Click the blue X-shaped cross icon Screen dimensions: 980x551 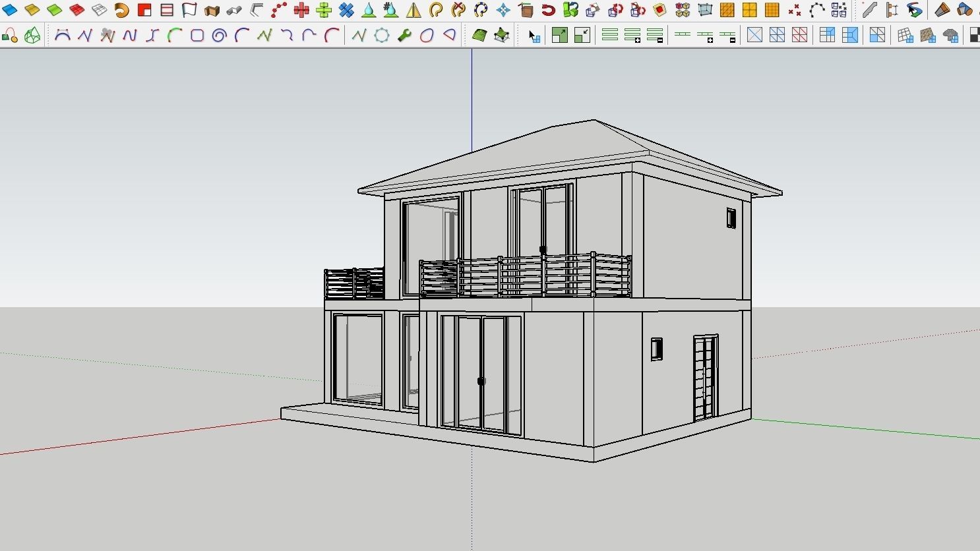[x=346, y=10]
